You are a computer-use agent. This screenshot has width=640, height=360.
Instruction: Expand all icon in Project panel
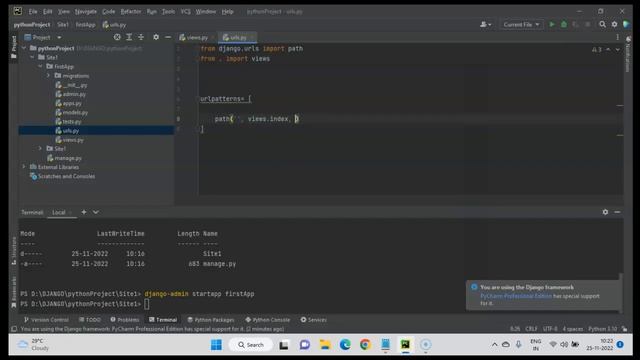(129, 37)
